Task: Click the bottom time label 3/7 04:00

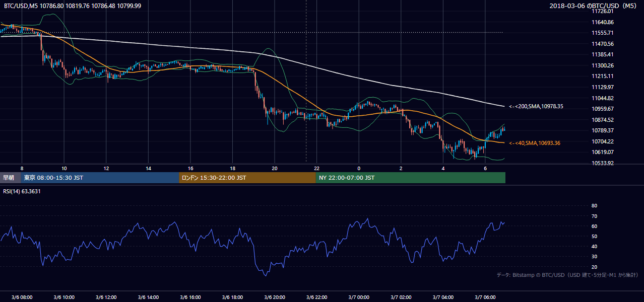Action: (x=443, y=297)
